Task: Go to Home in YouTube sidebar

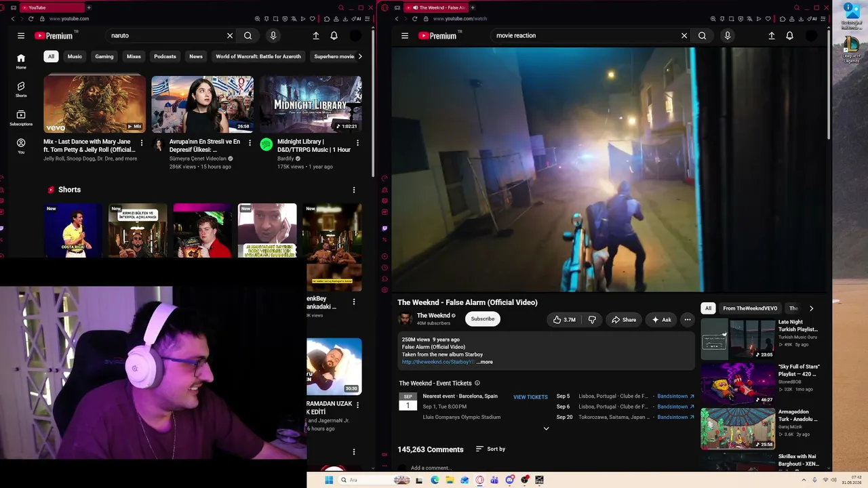Action: (x=21, y=61)
